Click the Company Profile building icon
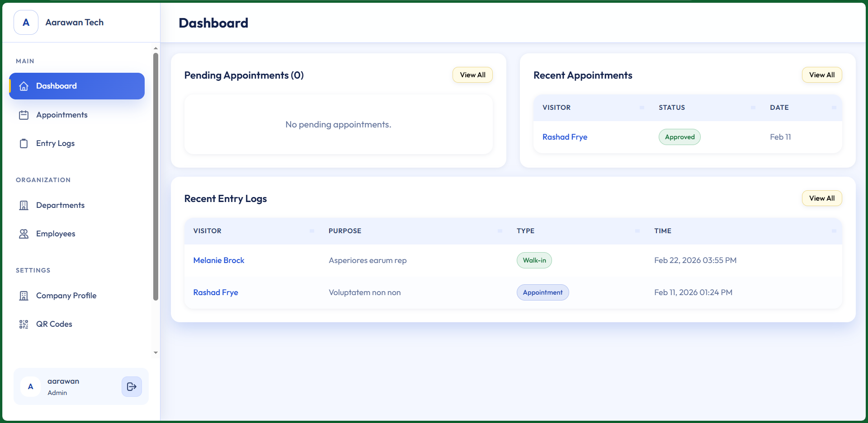 24,296
